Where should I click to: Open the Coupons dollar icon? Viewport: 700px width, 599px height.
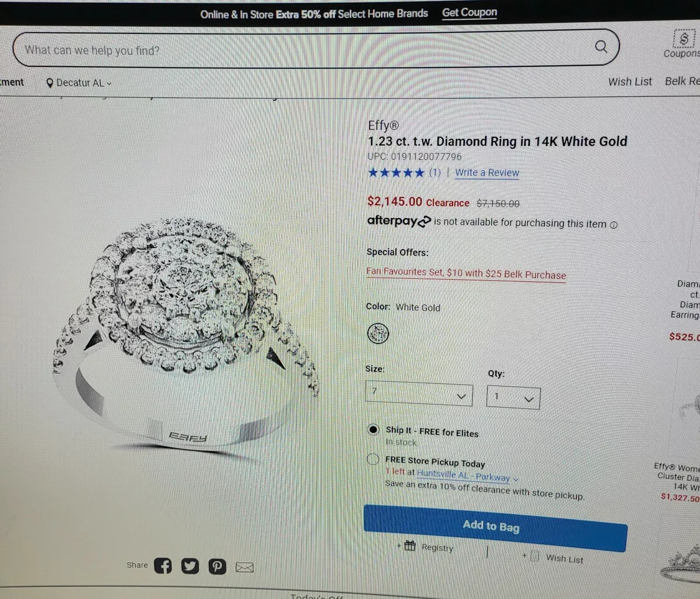684,39
